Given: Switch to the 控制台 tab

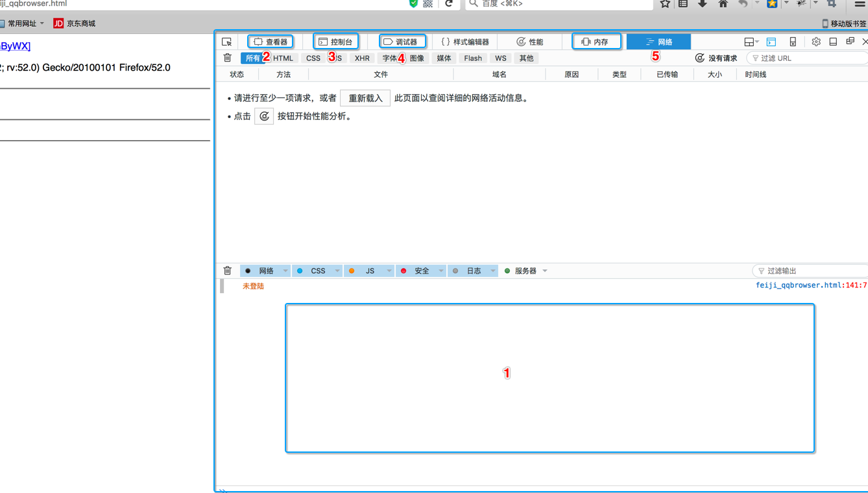Looking at the screenshot, I should pos(335,42).
